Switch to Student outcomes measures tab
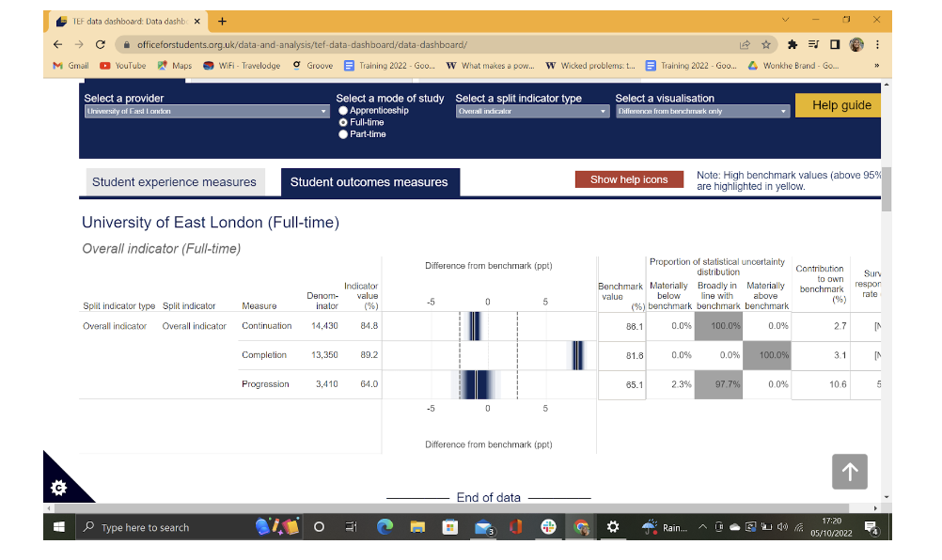Screen dimensions: 942x560 369,182
